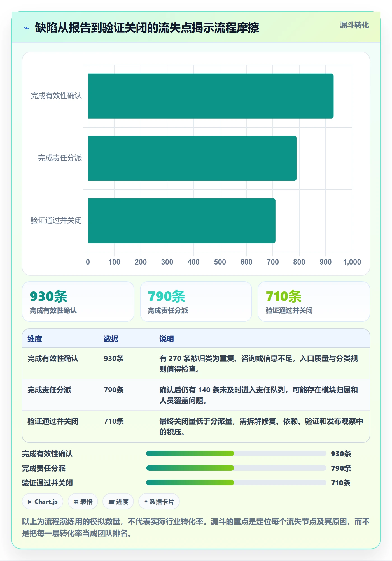The height and width of the screenshot is (561, 392).
Task: Click the diamond icon in 数据卡片 chip
Action: pyautogui.click(x=146, y=502)
